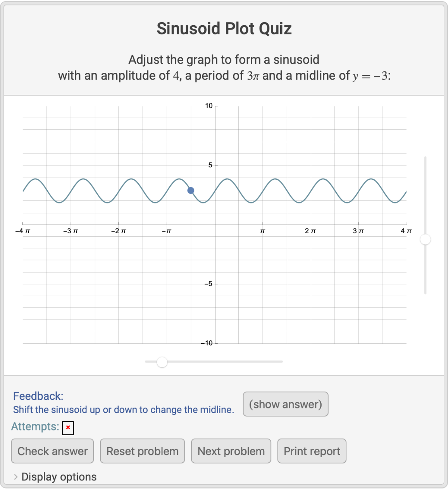Click the 10 label on the y-axis

(x=209, y=106)
